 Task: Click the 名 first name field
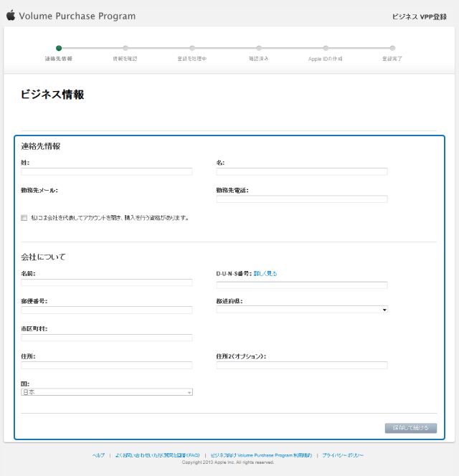tap(302, 171)
